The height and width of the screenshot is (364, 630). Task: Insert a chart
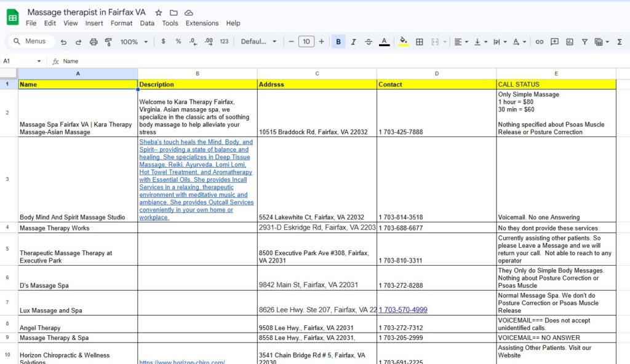[x=570, y=42]
